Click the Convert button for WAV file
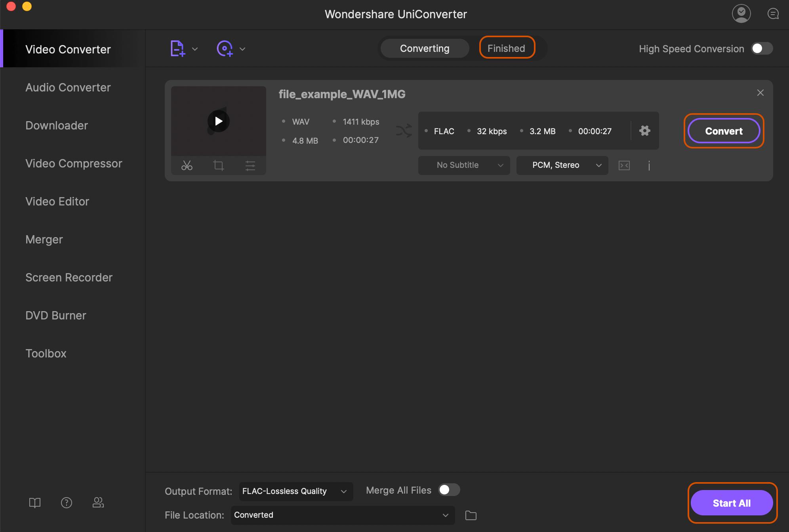This screenshot has height=532, width=789. tap(723, 131)
